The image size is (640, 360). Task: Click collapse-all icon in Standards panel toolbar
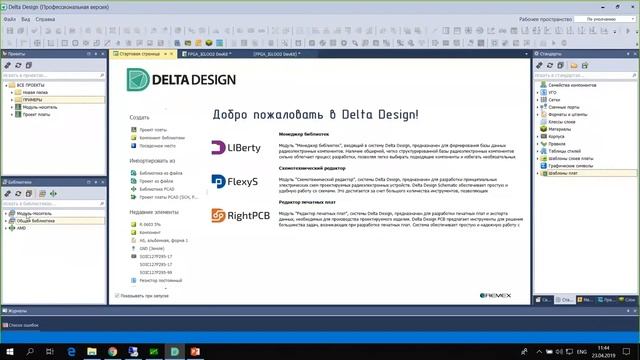(x=561, y=65)
